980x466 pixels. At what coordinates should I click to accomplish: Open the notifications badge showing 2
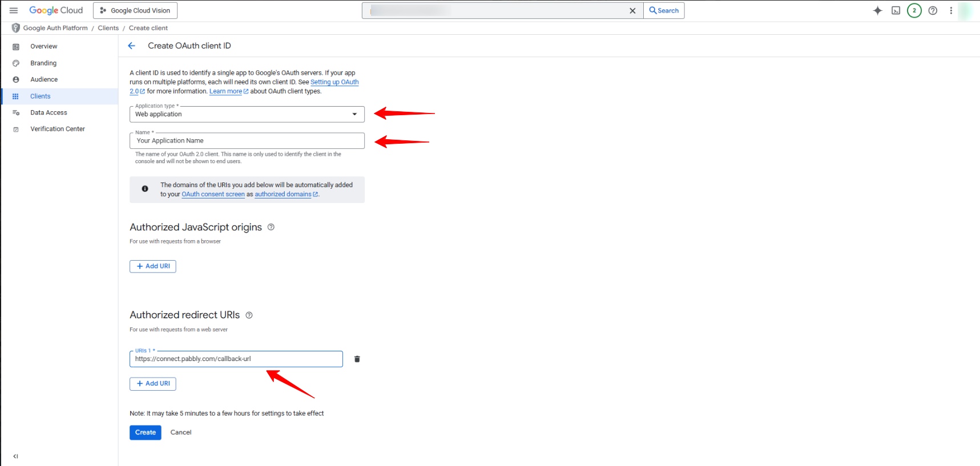914,10
